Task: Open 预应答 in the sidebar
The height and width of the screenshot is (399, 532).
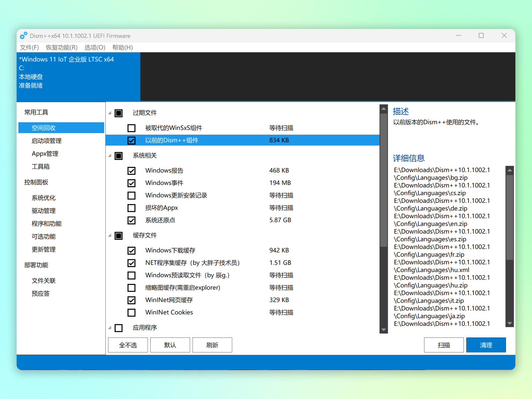Action: (41, 294)
